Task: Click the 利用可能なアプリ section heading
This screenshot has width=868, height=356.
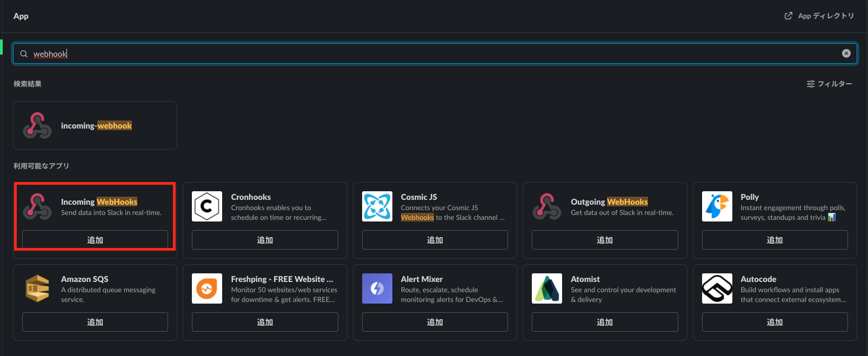Action: tap(41, 166)
